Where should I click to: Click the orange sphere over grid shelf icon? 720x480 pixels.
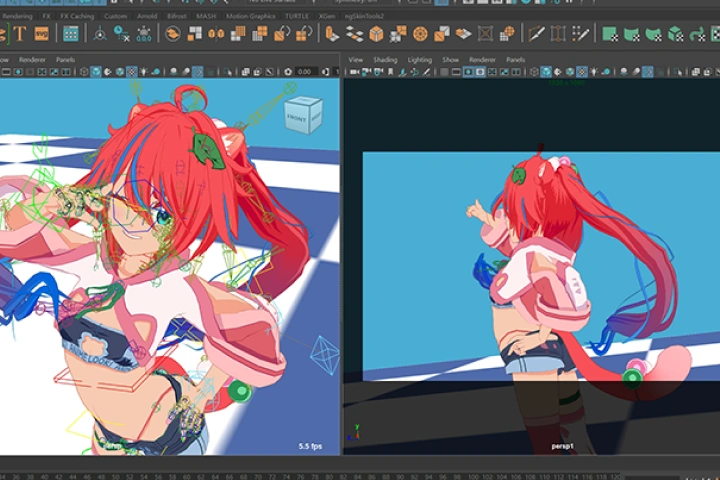(x=507, y=34)
